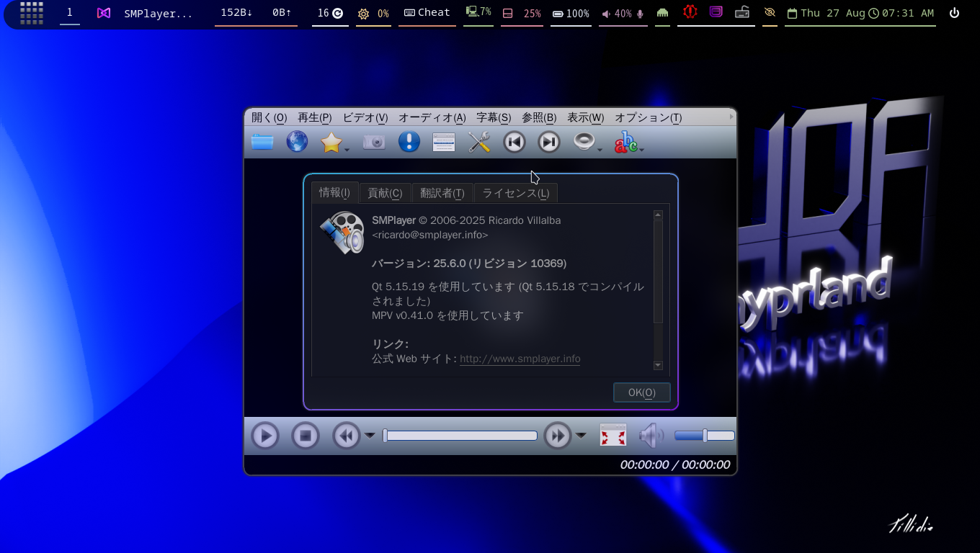The image size is (980, 553).
Task: Click the playback seek bar
Action: click(x=460, y=436)
